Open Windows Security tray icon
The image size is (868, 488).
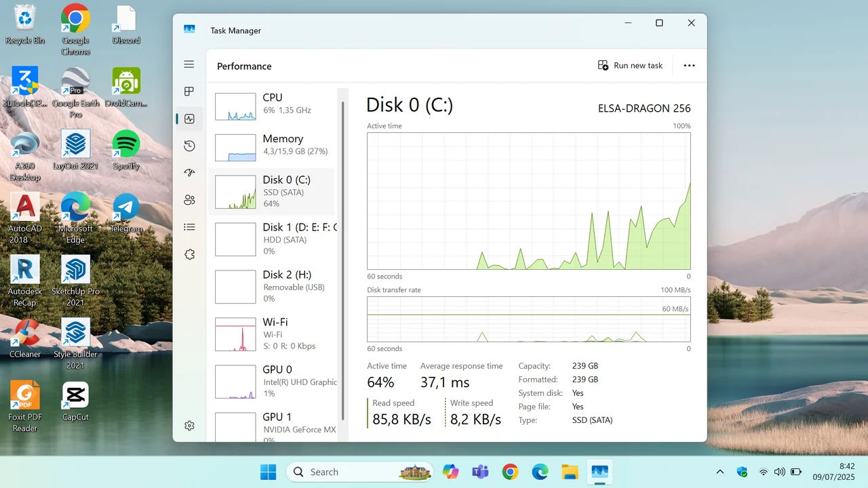[742, 472]
